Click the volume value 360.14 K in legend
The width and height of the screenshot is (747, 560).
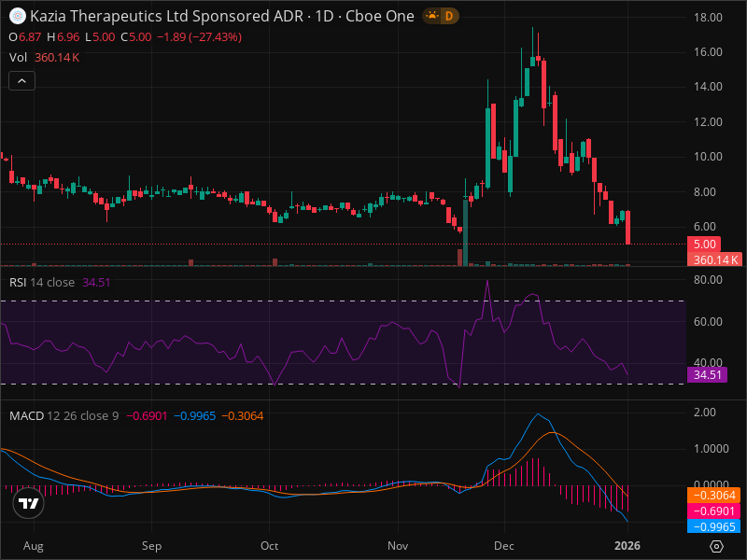click(x=57, y=58)
